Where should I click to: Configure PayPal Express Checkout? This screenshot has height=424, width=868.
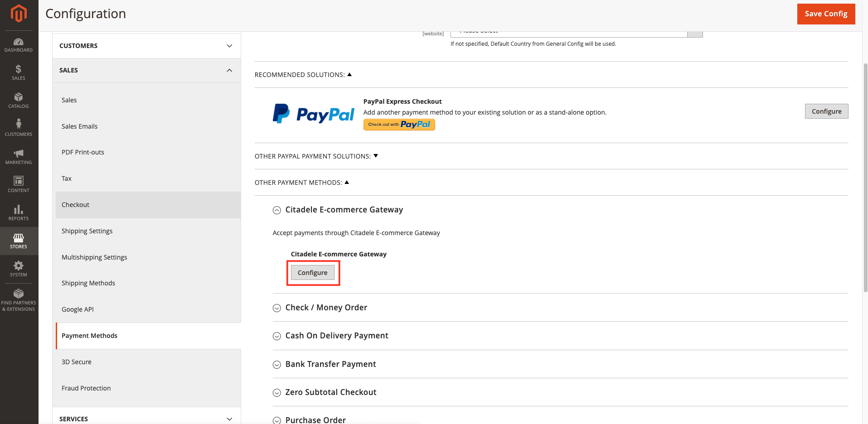[x=826, y=111]
